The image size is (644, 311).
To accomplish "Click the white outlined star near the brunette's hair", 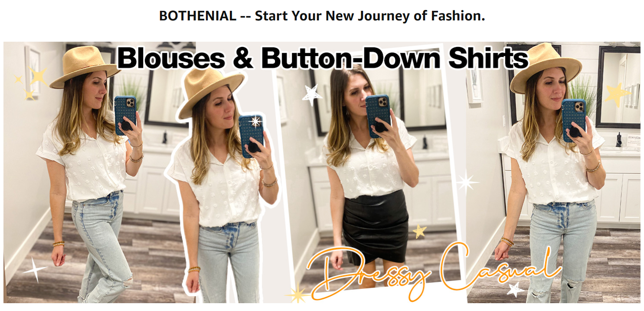I will [312, 95].
